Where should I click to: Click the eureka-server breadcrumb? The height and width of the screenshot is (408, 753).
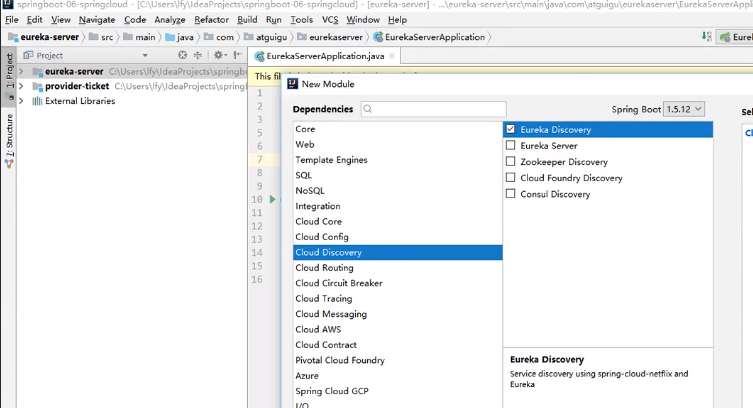point(44,37)
